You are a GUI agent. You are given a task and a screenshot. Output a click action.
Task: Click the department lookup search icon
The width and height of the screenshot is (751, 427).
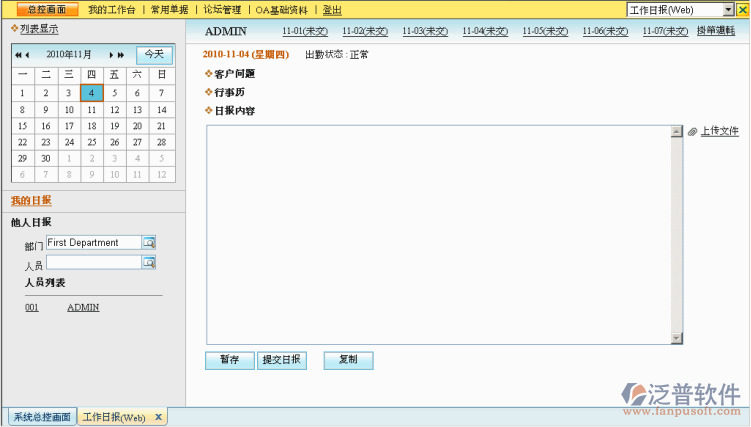click(x=149, y=243)
